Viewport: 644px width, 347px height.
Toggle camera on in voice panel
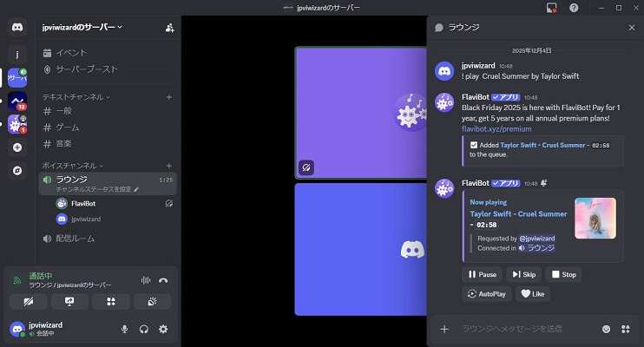click(x=29, y=302)
